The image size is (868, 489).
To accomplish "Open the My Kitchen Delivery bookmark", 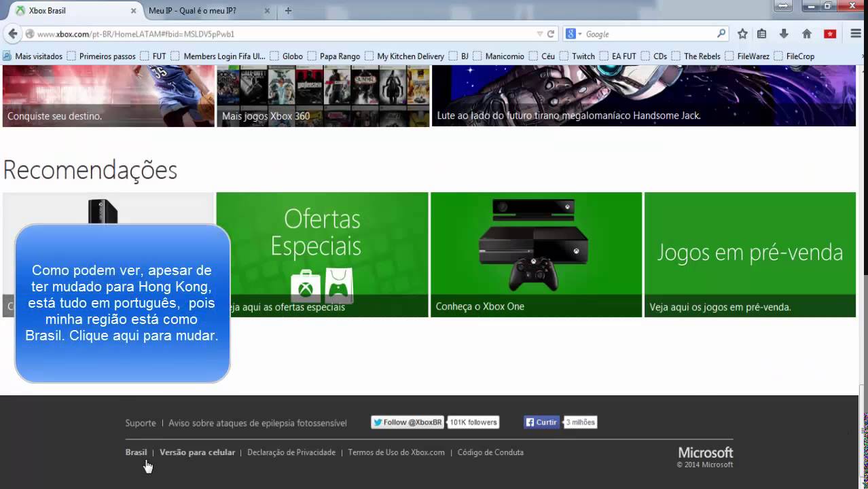I will coord(405,56).
